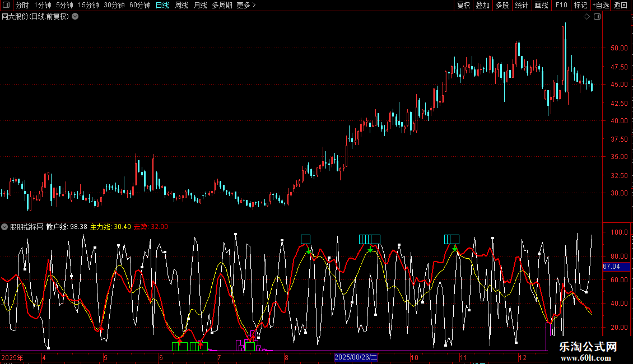The width and height of the screenshot is (633, 364).
Task: Open indicator dropdown before 股朋指标网
Action: tap(4, 227)
